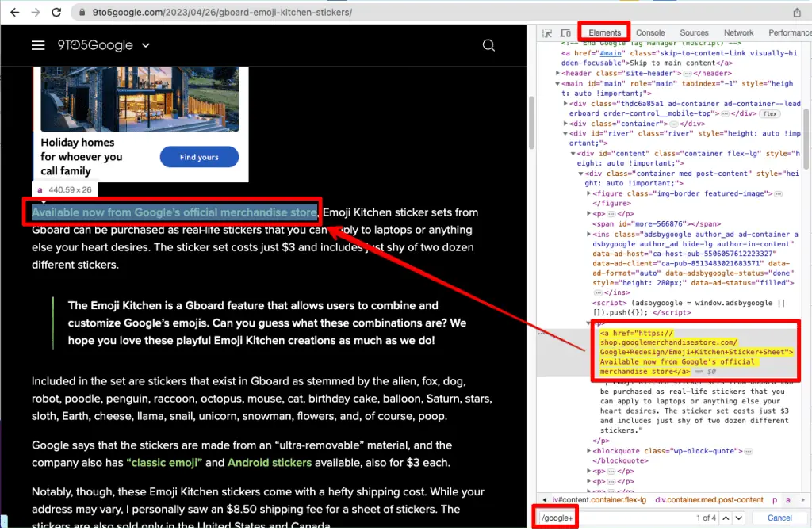The height and width of the screenshot is (531, 812).
Task: Select the inspect element icon in DevTools
Action: (547, 32)
